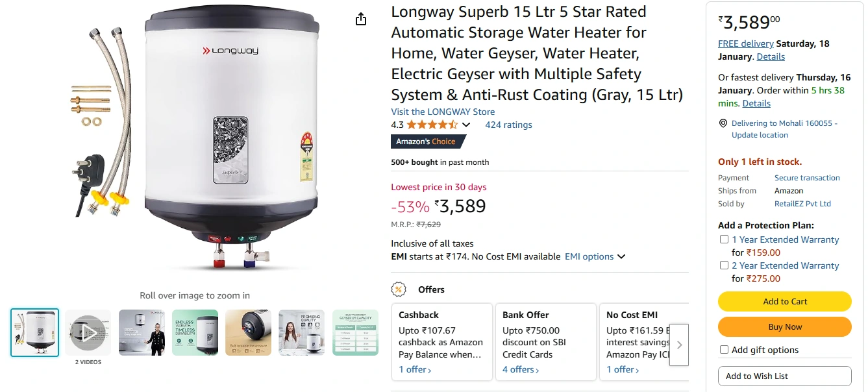868x392 pixels.
Task: Click the star rating icons
Action: tap(432, 125)
